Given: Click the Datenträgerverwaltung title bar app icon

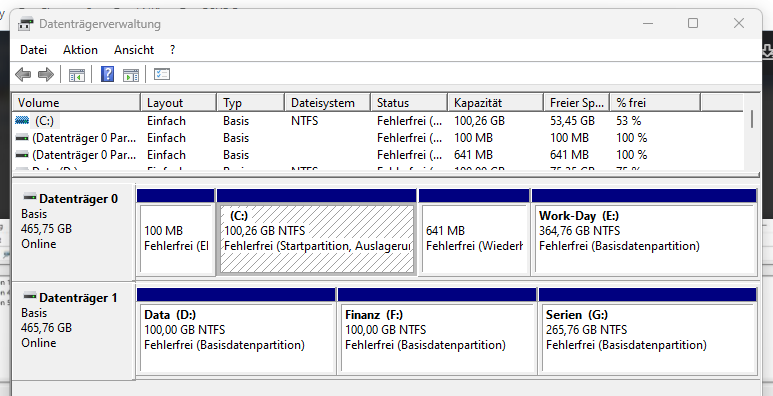Looking at the screenshot, I should click(x=26, y=23).
